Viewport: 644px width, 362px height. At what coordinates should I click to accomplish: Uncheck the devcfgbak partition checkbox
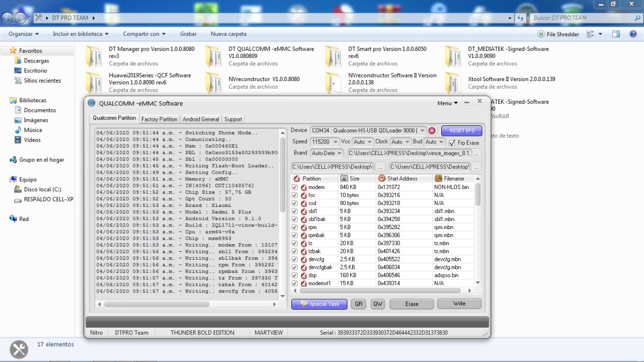(295, 268)
